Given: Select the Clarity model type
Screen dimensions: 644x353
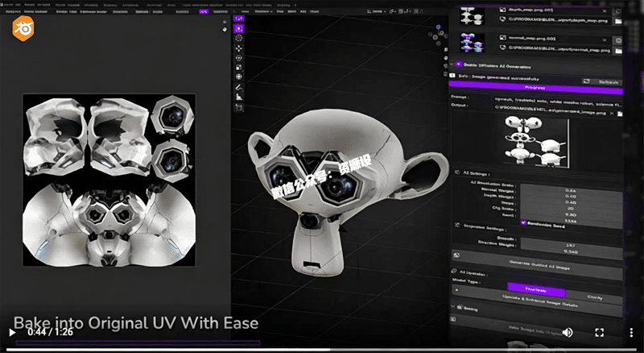Looking at the screenshot, I should click(x=595, y=297).
